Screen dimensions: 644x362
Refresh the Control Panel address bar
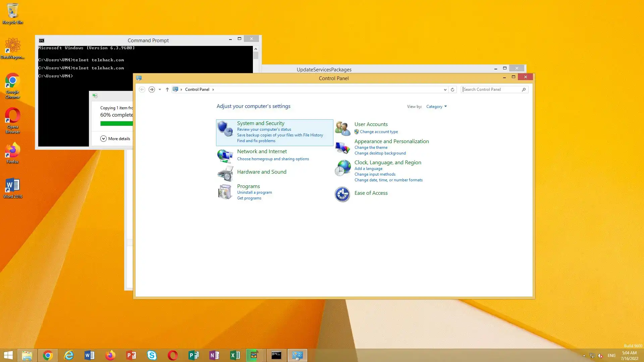click(452, 89)
